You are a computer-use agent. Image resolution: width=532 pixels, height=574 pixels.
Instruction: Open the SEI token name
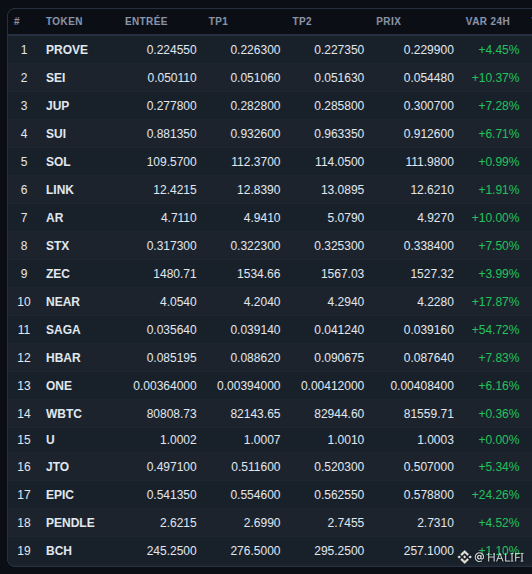point(56,78)
